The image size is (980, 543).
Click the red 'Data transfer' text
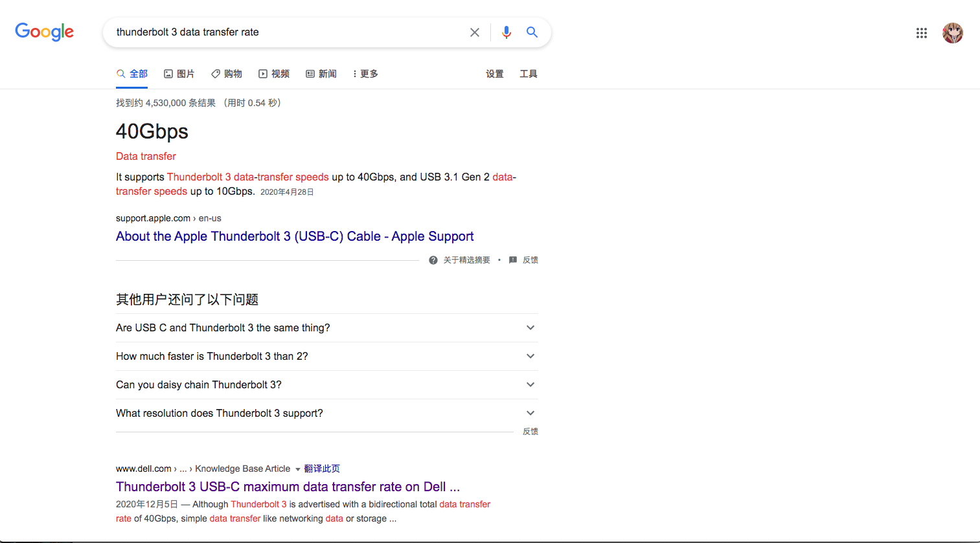[146, 156]
